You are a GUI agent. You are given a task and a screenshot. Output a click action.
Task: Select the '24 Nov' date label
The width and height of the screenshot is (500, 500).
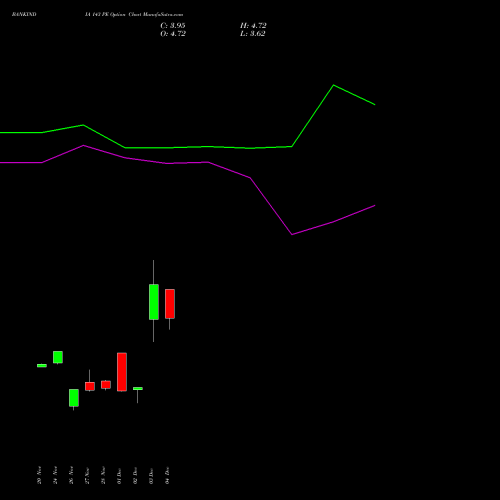(x=55, y=475)
